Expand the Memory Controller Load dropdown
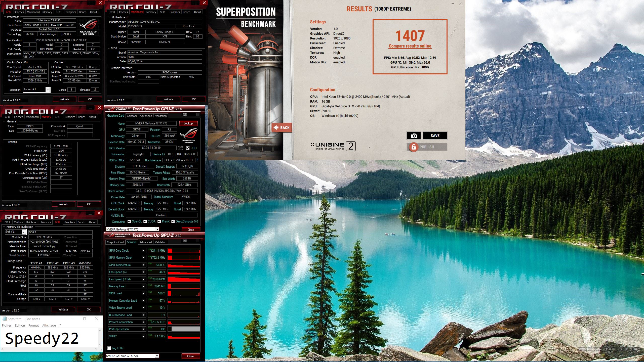 [143, 301]
